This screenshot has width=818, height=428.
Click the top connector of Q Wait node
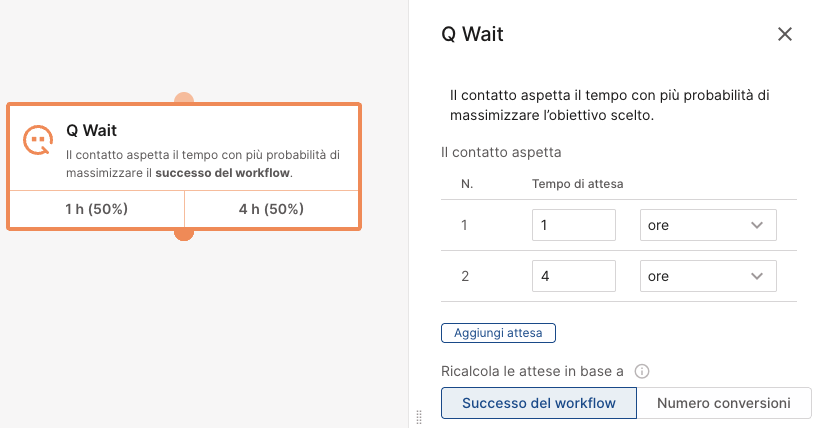pyautogui.click(x=184, y=98)
